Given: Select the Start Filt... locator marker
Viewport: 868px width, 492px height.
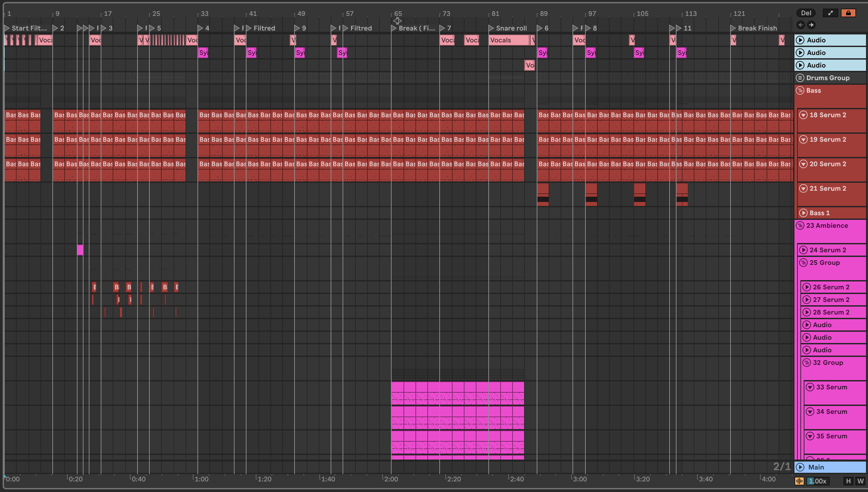Looking at the screenshot, I should pos(7,28).
